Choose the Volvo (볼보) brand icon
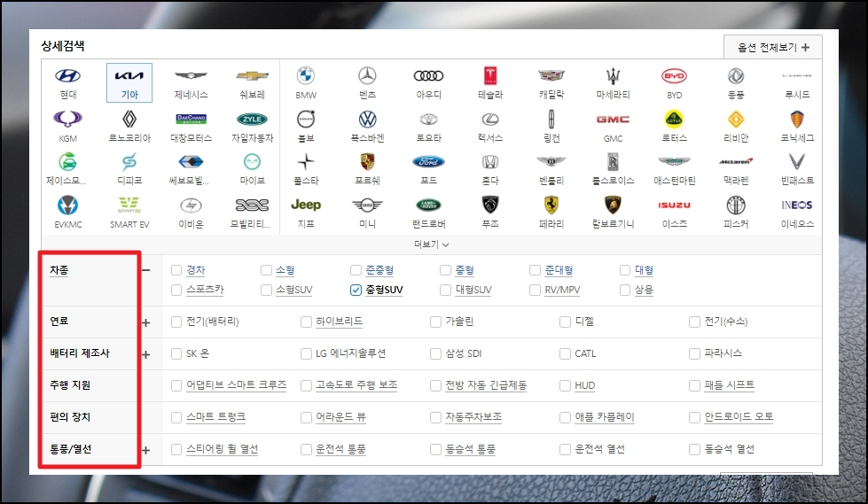Screen dimensions: 868x504 pyautogui.click(x=306, y=119)
